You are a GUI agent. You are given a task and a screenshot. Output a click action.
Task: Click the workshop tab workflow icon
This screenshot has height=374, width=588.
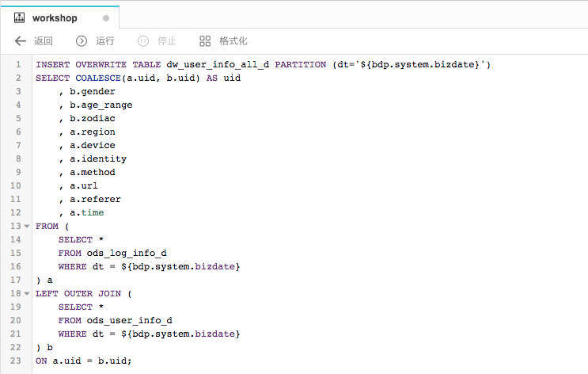tap(19, 17)
